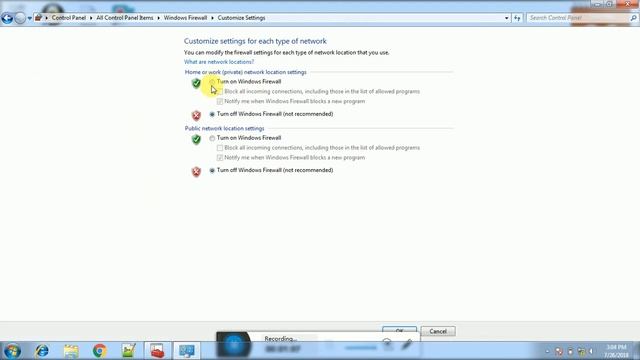Screen dimensions: 640x360
Task: Expand the arrow before the Control Panel breadcrumb
Action: click(x=47, y=18)
